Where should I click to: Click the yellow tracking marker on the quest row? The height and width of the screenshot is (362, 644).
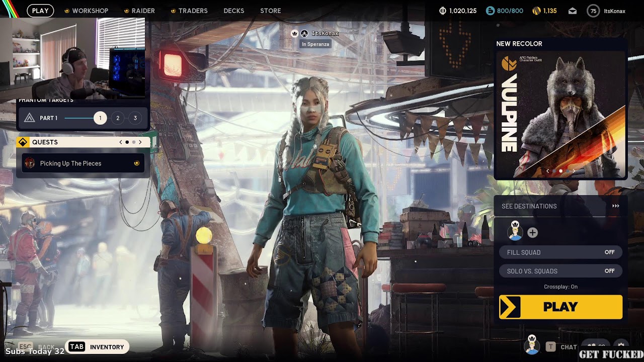click(x=136, y=163)
